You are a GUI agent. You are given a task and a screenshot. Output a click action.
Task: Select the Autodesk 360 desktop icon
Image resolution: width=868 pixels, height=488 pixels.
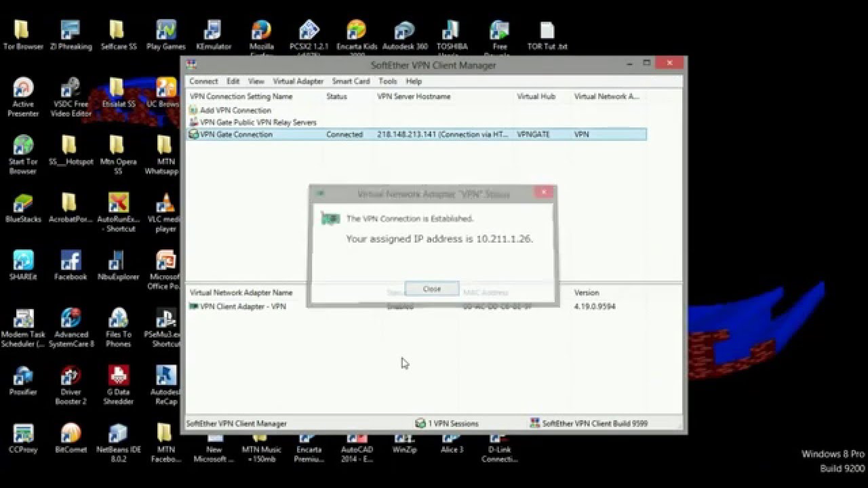pyautogui.click(x=404, y=36)
